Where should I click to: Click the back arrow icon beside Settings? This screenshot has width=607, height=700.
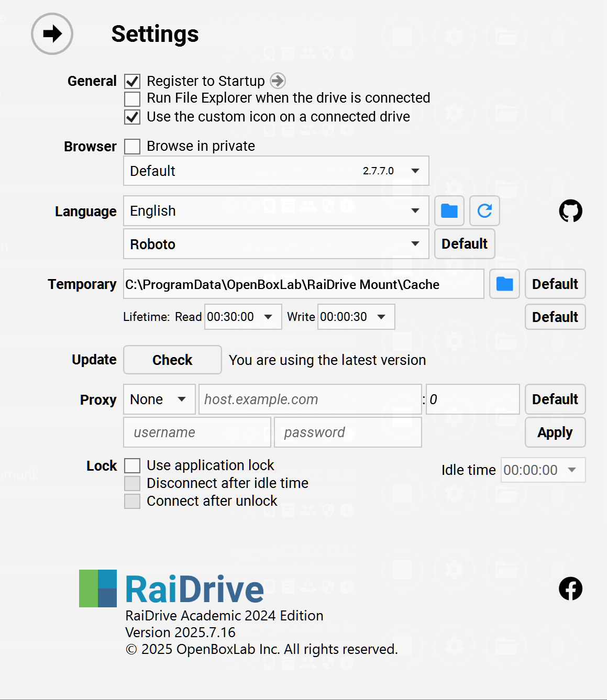click(52, 34)
